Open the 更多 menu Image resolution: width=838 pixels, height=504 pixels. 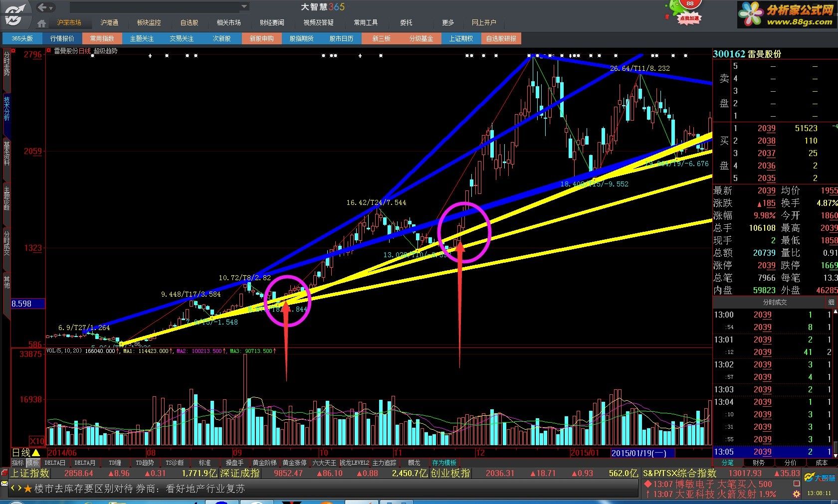[448, 22]
